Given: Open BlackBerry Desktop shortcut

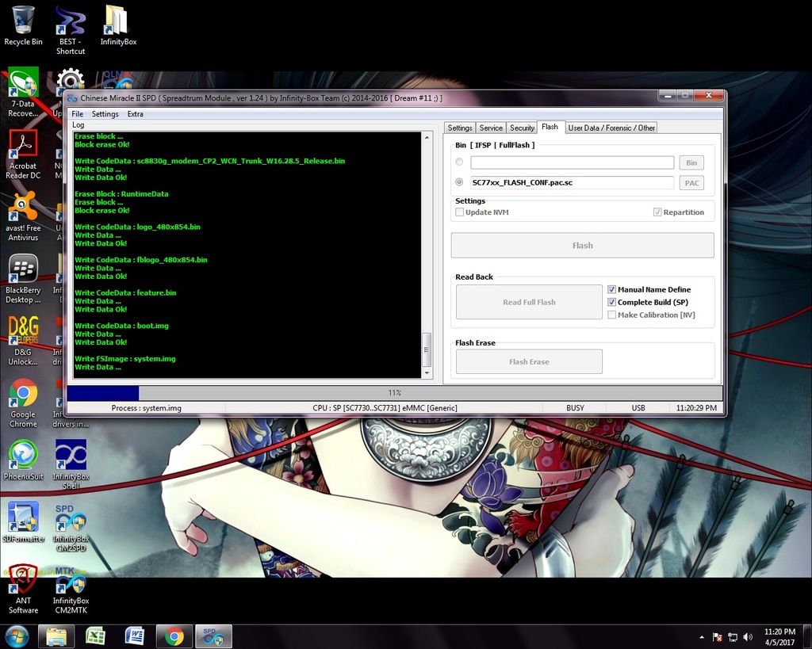Looking at the screenshot, I should [x=23, y=278].
